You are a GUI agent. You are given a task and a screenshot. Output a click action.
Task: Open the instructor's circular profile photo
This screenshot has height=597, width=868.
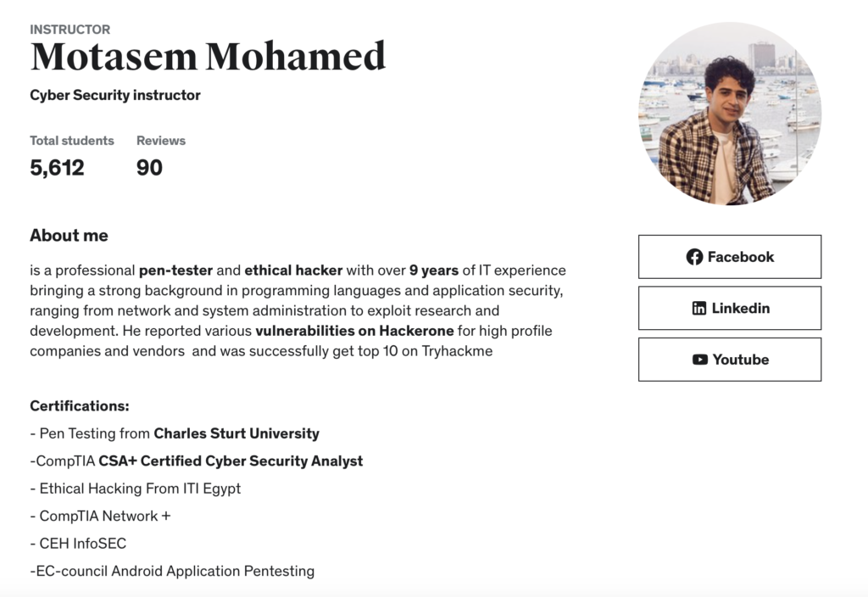point(730,114)
